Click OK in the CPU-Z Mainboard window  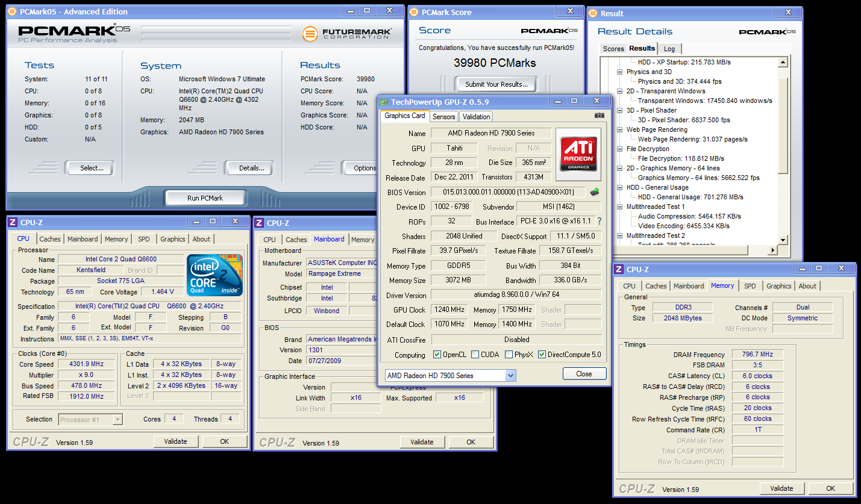pos(471,442)
